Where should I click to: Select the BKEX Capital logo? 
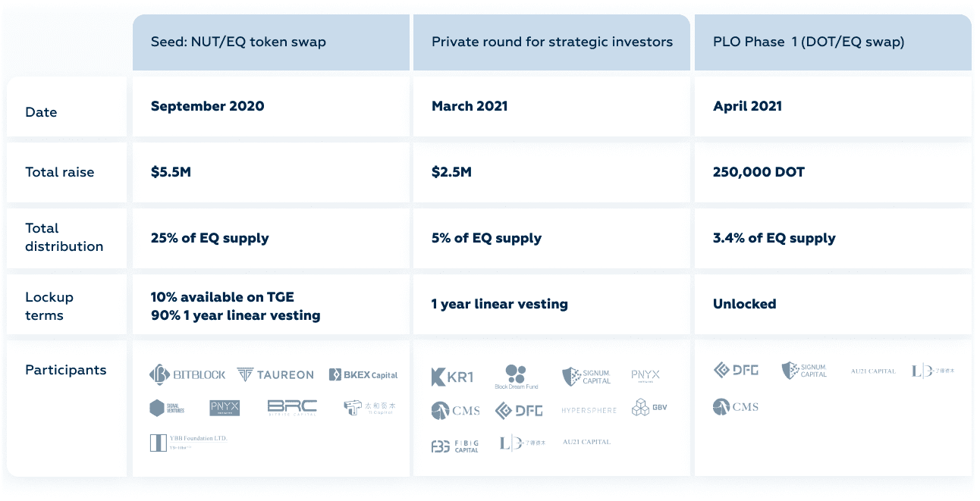(x=363, y=374)
